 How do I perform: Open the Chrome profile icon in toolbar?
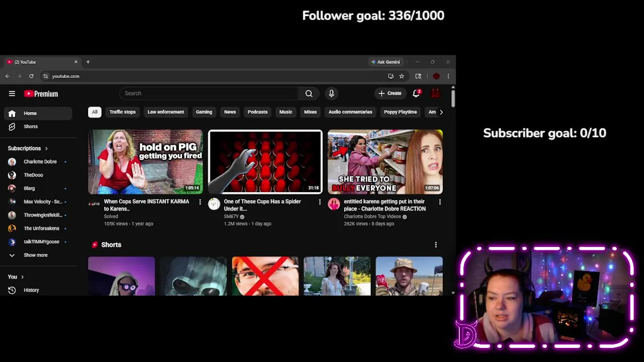[436, 76]
